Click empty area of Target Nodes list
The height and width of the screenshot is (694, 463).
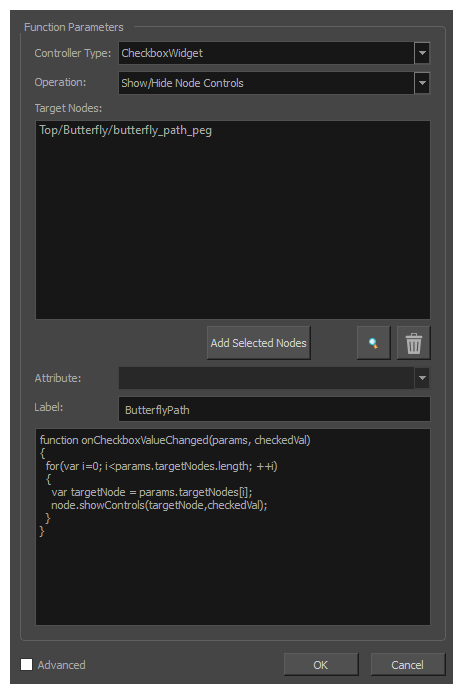[x=233, y=230]
